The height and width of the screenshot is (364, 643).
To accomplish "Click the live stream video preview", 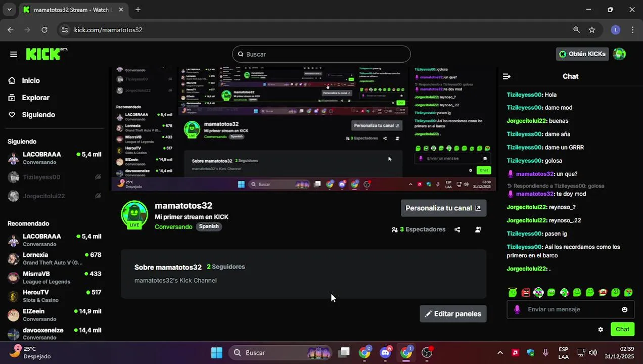I will [304, 129].
